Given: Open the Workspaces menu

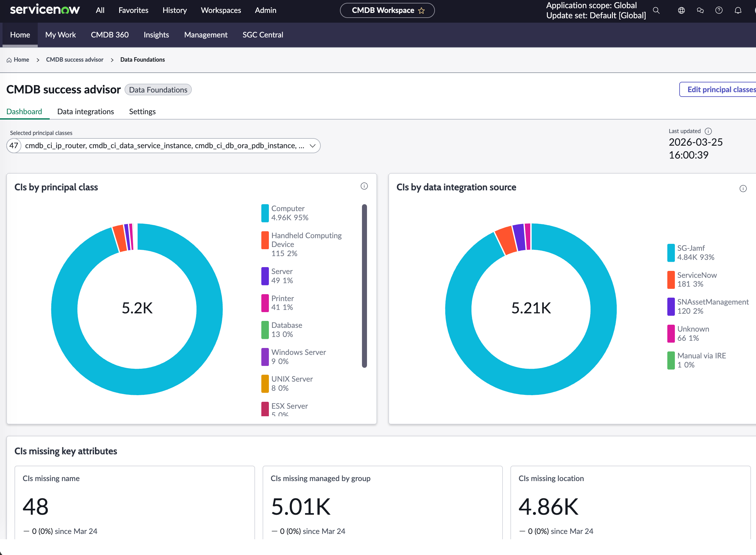Looking at the screenshot, I should pos(221,10).
